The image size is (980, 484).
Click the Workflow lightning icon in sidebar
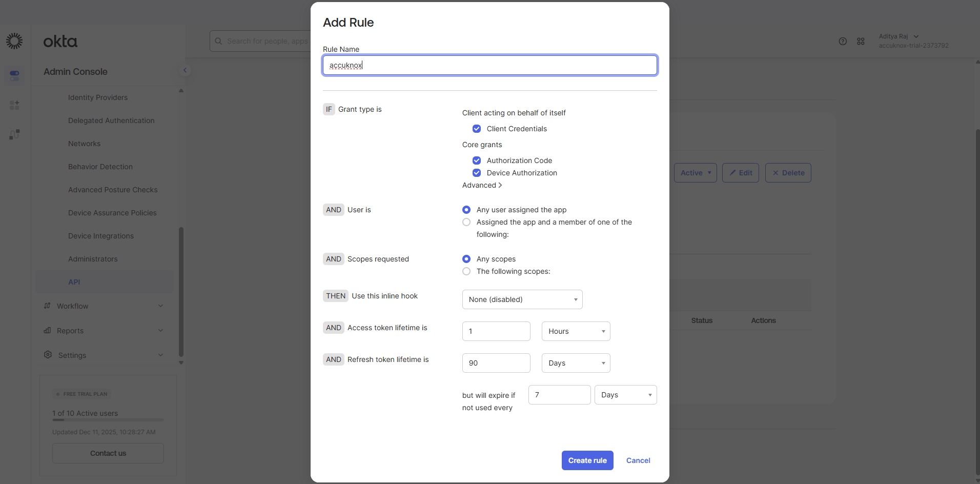pyautogui.click(x=48, y=306)
